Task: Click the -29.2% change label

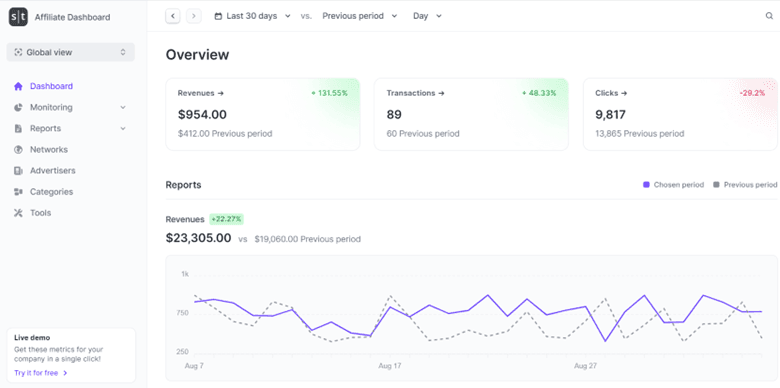Action: 752,93
